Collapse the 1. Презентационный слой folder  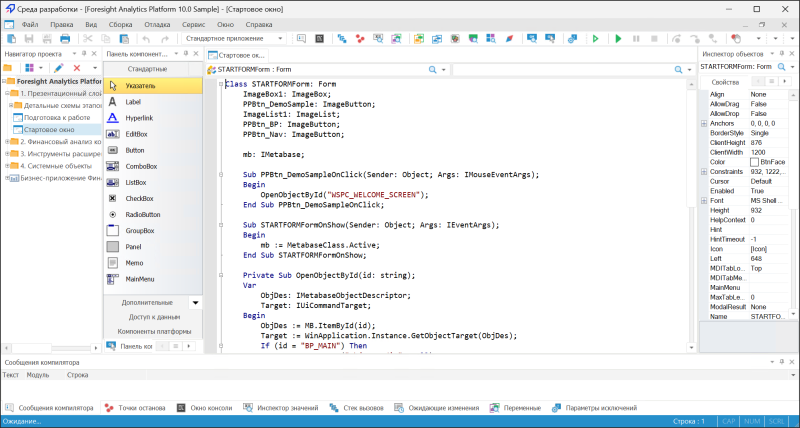pos(7,93)
